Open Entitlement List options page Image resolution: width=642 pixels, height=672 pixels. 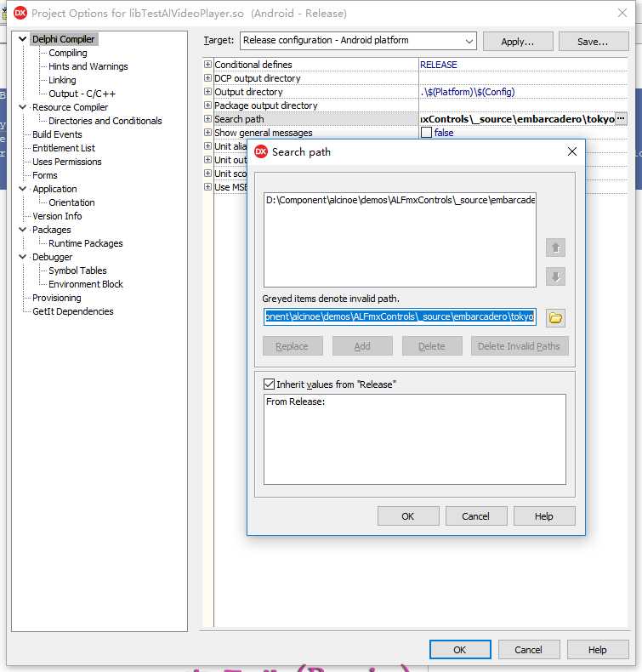tap(64, 148)
